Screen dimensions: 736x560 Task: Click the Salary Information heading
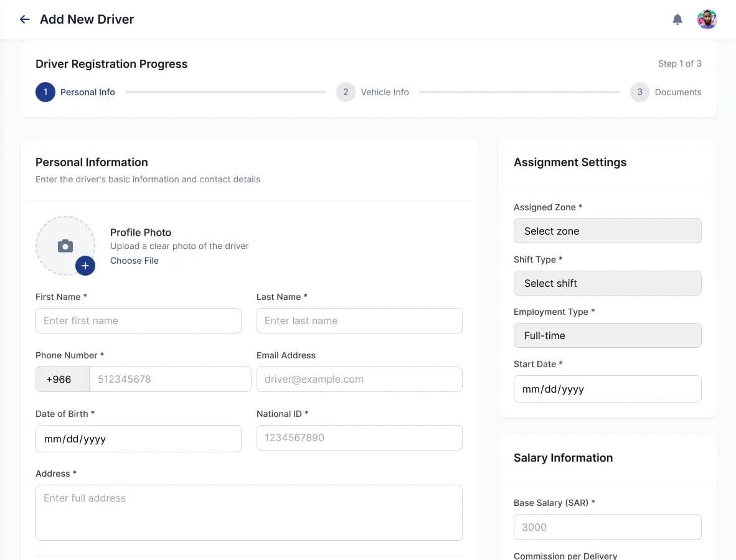pos(563,458)
